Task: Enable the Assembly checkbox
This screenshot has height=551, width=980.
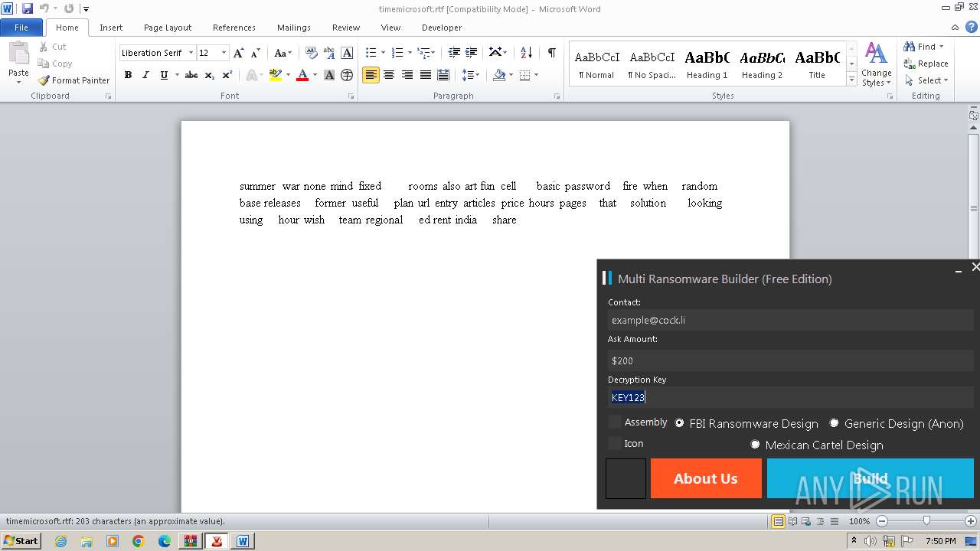Action: coord(615,422)
